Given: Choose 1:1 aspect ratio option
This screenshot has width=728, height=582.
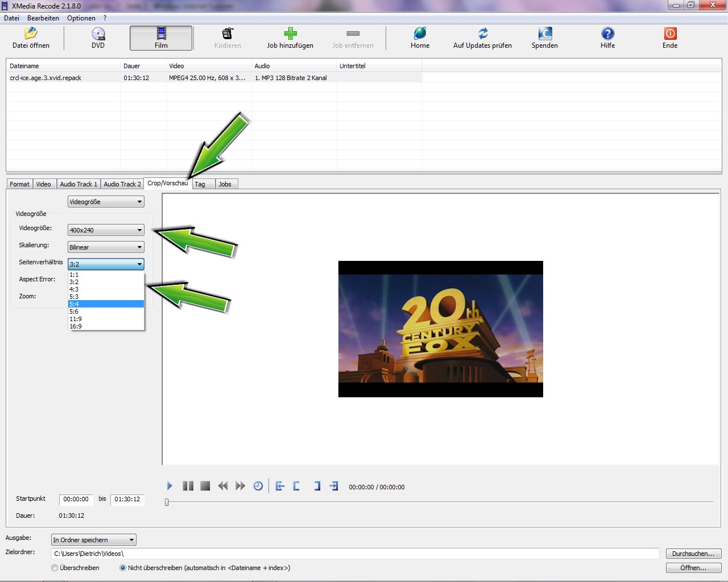Looking at the screenshot, I should pos(106,275).
